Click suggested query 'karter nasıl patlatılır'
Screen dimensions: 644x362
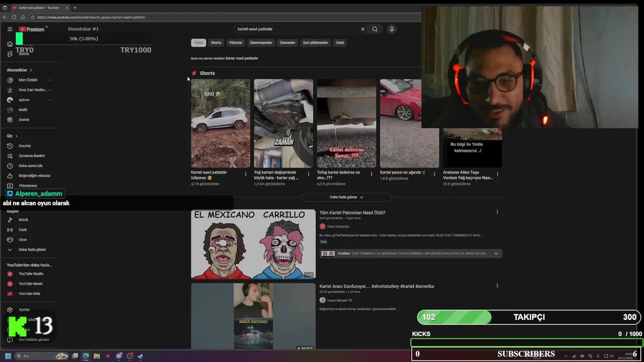242,58
